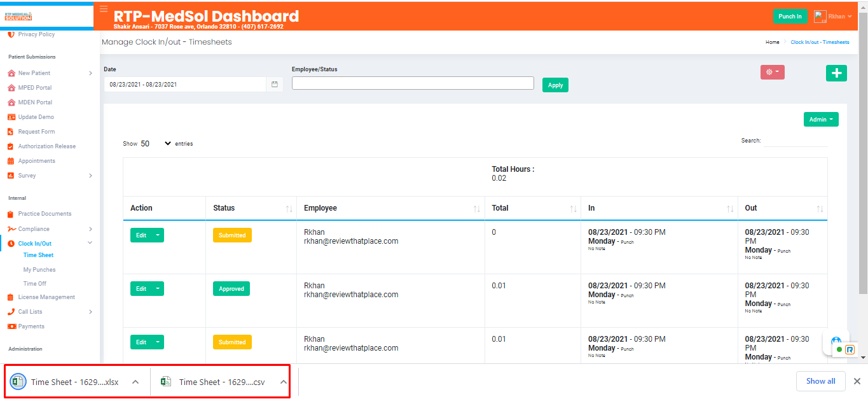This screenshot has width=868, height=399.
Task: Click the RTP Medical Solution logo
Action: click(18, 16)
